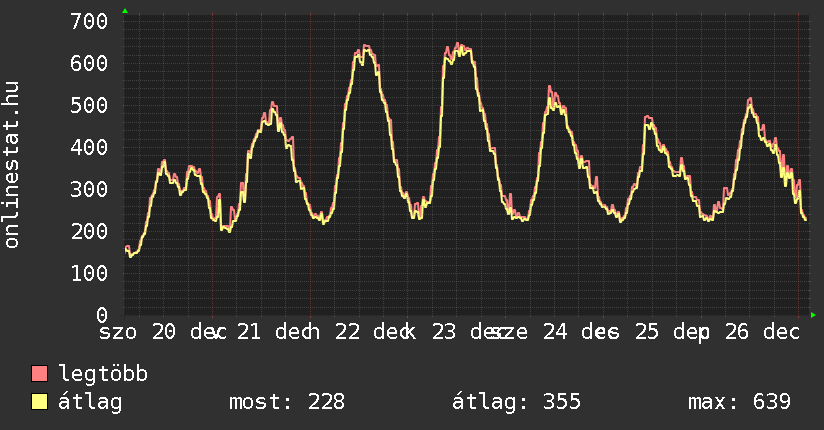This screenshot has height=430, width=824.
Task: Click the 'max: 639' statistic text
Action: tap(739, 402)
